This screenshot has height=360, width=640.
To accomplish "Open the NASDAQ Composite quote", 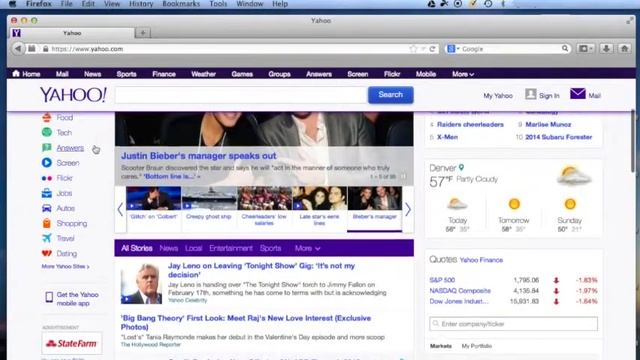I will (460, 291).
